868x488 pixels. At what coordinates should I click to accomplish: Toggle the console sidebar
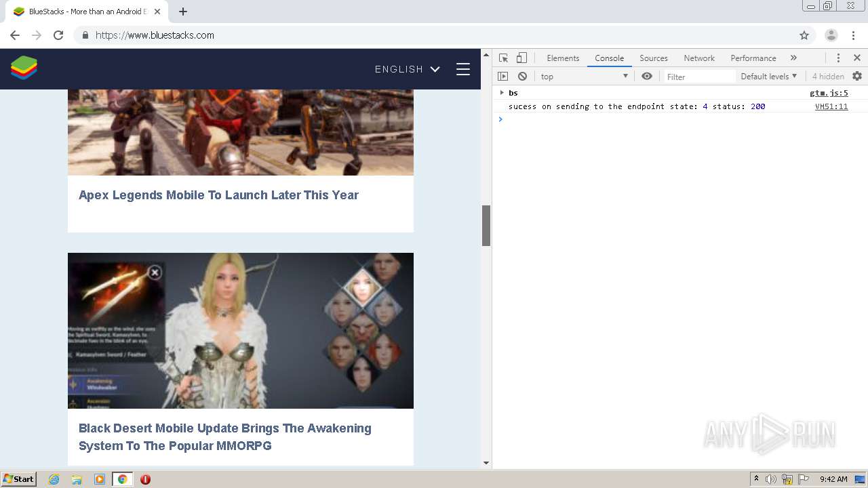[502, 77]
